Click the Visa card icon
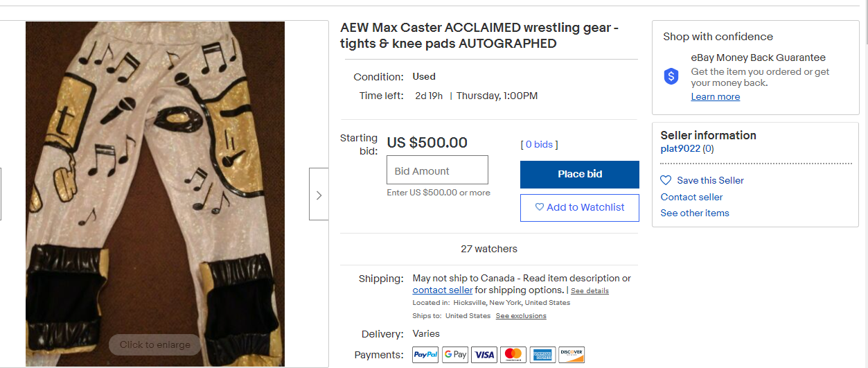 [x=484, y=355]
